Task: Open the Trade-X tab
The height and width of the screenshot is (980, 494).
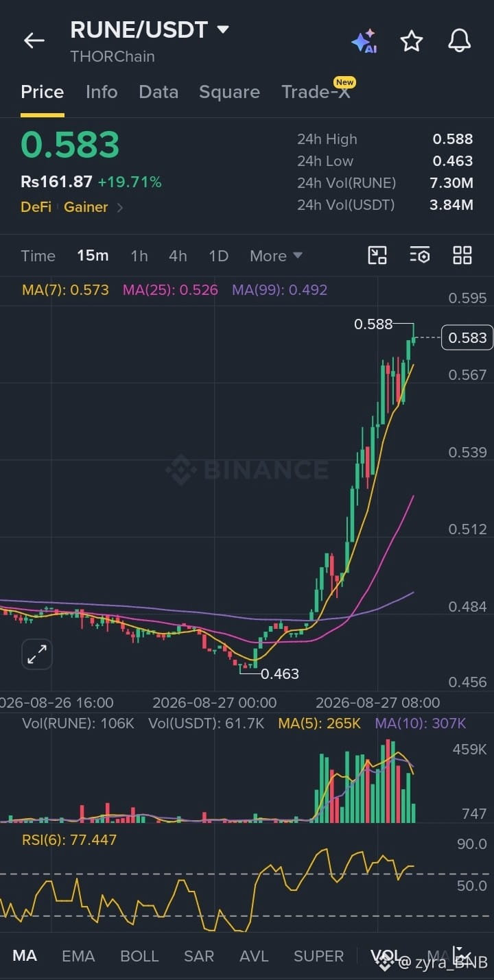Action: coord(316,92)
